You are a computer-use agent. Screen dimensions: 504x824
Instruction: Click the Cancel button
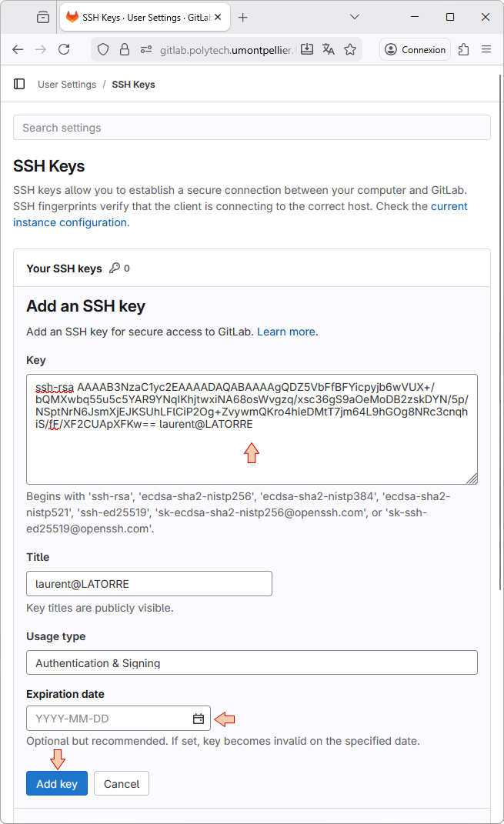pos(122,783)
